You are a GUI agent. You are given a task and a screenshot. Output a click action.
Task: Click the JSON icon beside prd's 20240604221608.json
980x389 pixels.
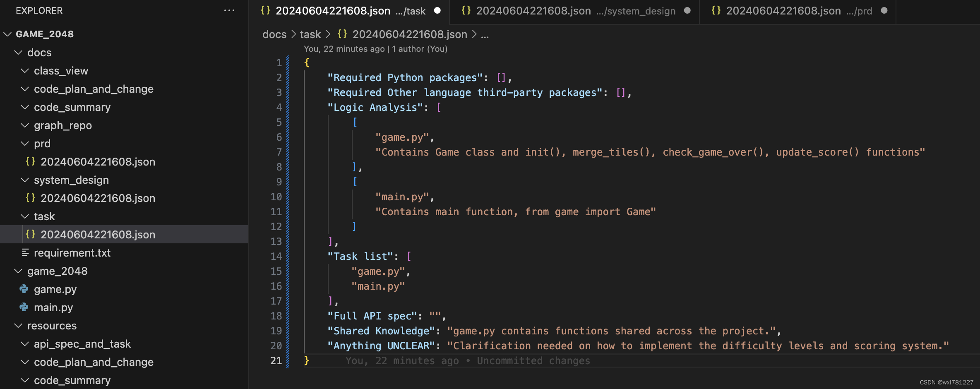[30, 162]
